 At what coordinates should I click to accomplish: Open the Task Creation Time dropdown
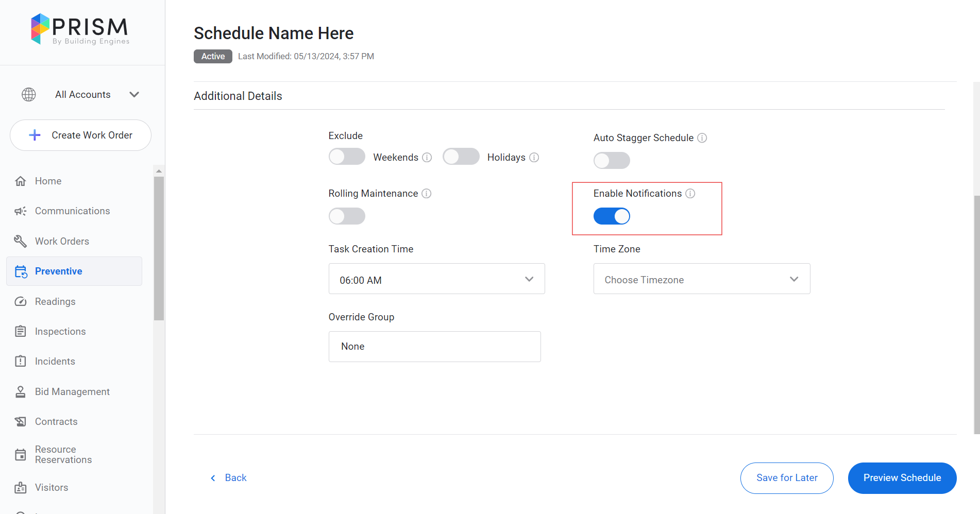click(x=437, y=279)
